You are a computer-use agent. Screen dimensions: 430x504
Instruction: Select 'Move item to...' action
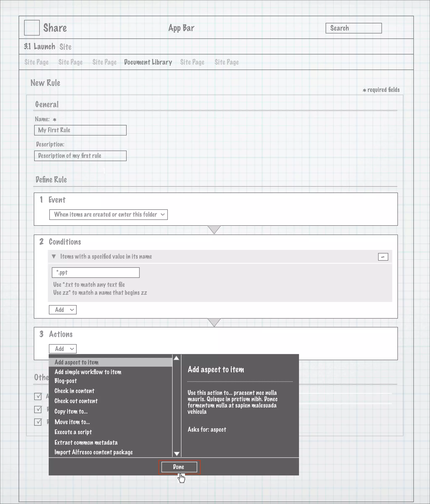(72, 422)
